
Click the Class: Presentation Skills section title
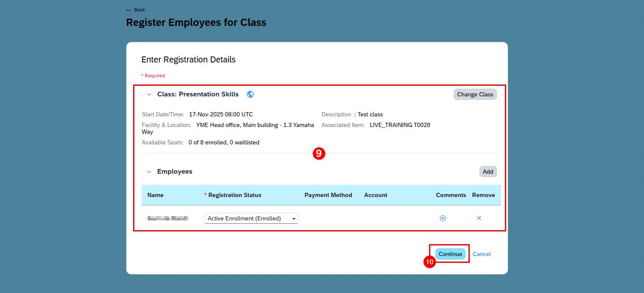point(198,94)
